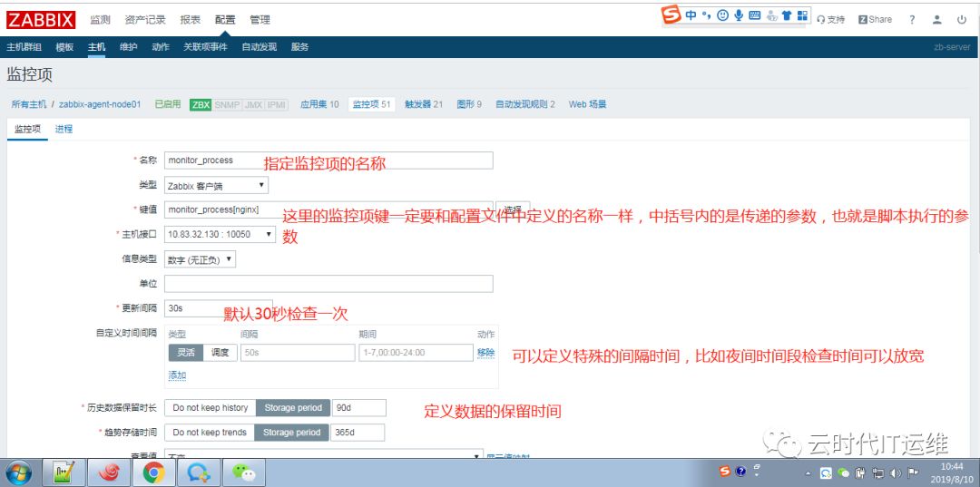Viewport: 980px width, 487px height.
Task: Open Zabbix support (支持) link
Action: coord(830,19)
